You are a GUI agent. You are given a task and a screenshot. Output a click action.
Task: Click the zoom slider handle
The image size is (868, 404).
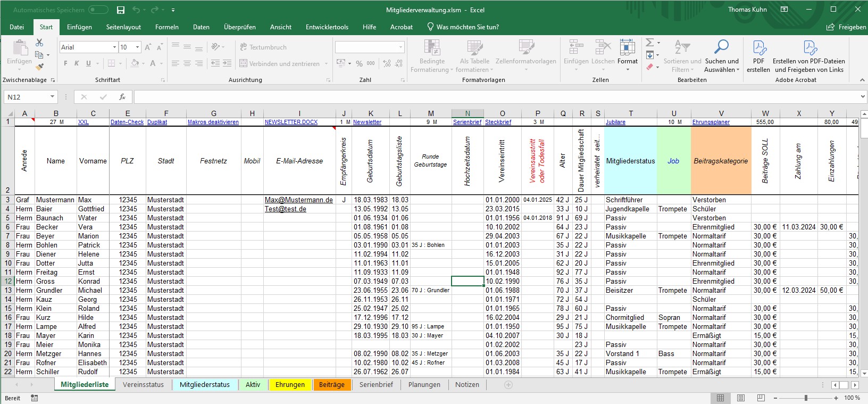[x=806, y=398]
